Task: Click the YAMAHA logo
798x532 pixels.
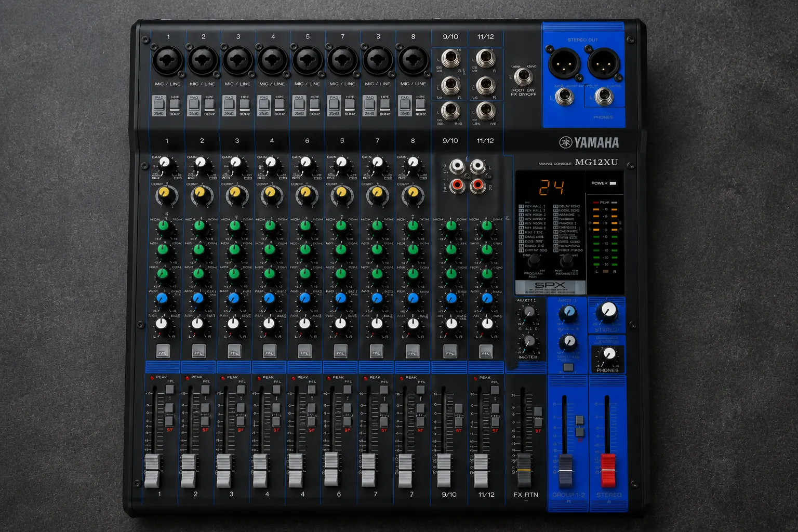Action: pyautogui.click(x=589, y=142)
